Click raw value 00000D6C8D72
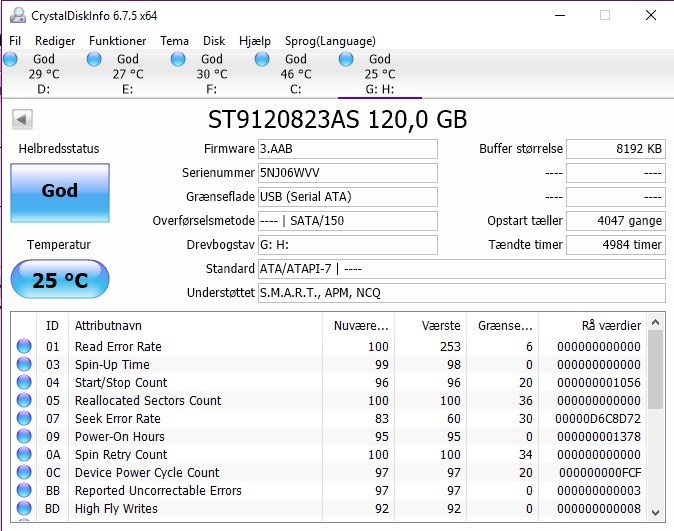Screen dimensions: 674x531 pos(598,419)
